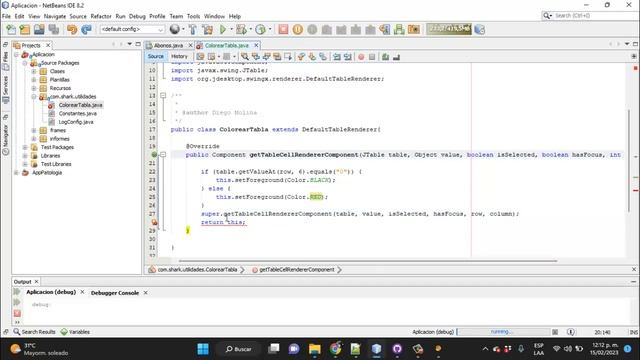Screen dimensions: 640x360
Task: Click the editor horizontal scrollbar
Action: point(367,260)
